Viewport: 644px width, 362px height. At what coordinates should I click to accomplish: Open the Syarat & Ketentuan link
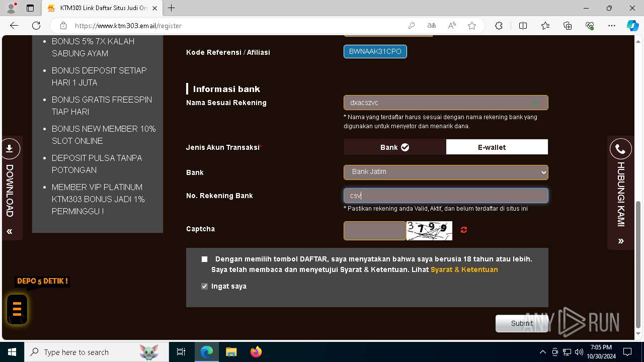tap(464, 269)
